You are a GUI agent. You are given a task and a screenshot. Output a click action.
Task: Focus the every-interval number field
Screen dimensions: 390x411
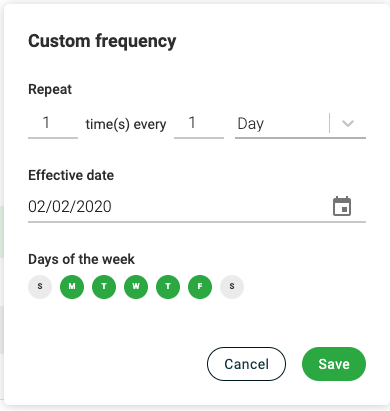click(x=199, y=124)
